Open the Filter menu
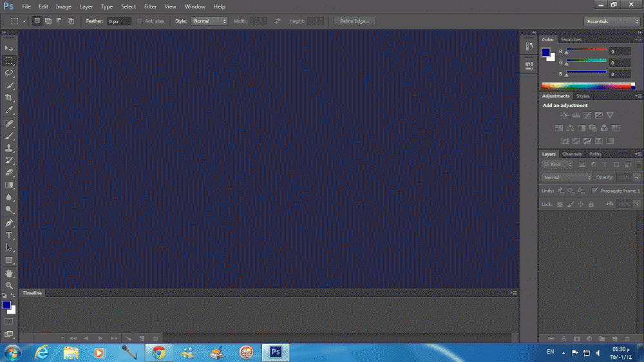Image resolution: width=644 pixels, height=362 pixels. (150, 6)
